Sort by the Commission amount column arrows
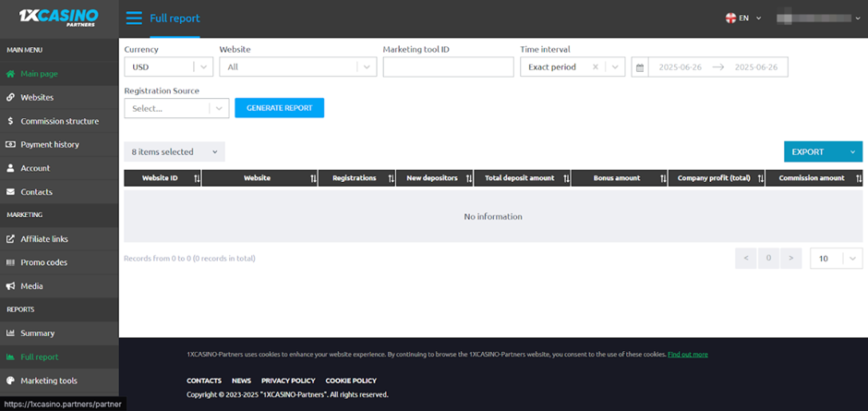Screen dimensions: 868x411 pyautogui.click(x=858, y=178)
